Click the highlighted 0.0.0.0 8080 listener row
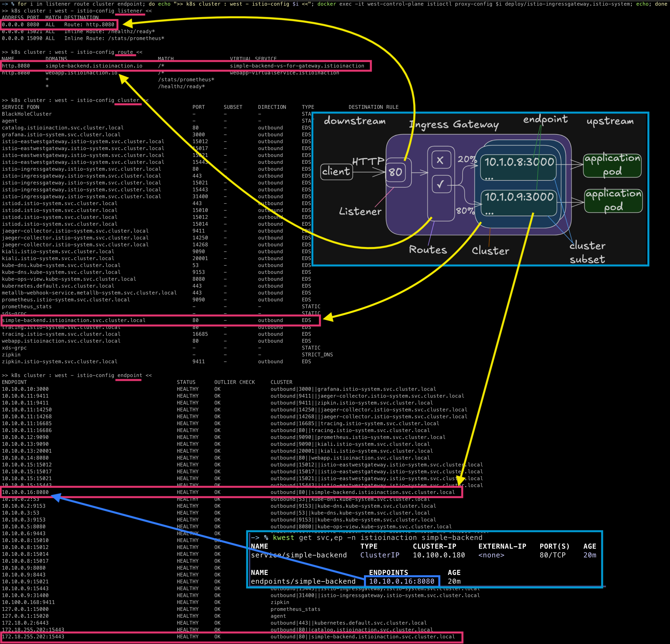The height and width of the screenshot is (644, 670). [x=60, y=25]
